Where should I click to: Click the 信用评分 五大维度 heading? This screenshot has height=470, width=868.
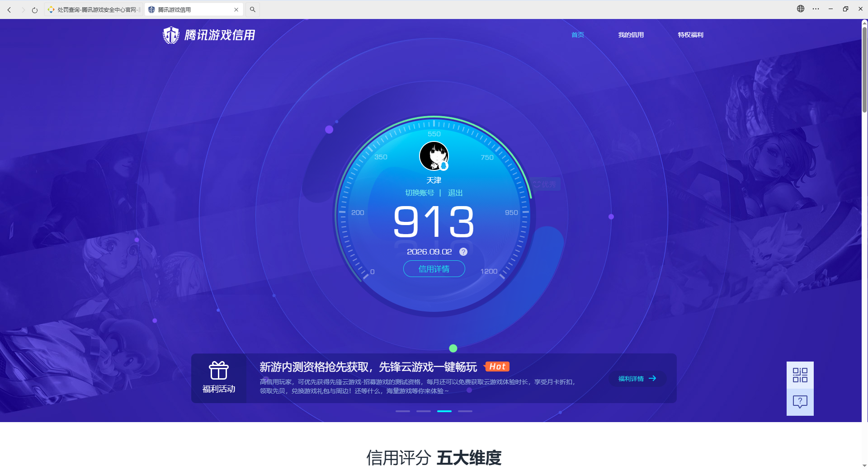[434, 458]
